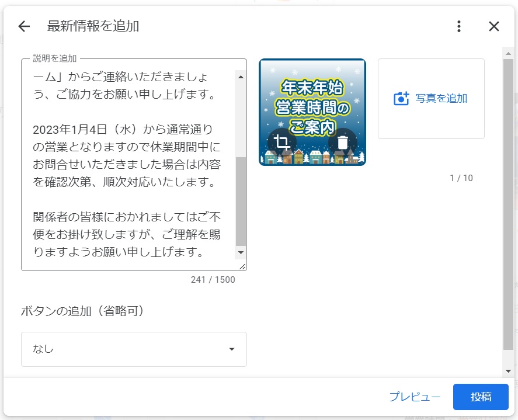This screenshot has height=420, width=518.
Task: Close the 最新情報を追加 dialog
Action: tap(494, 26)
